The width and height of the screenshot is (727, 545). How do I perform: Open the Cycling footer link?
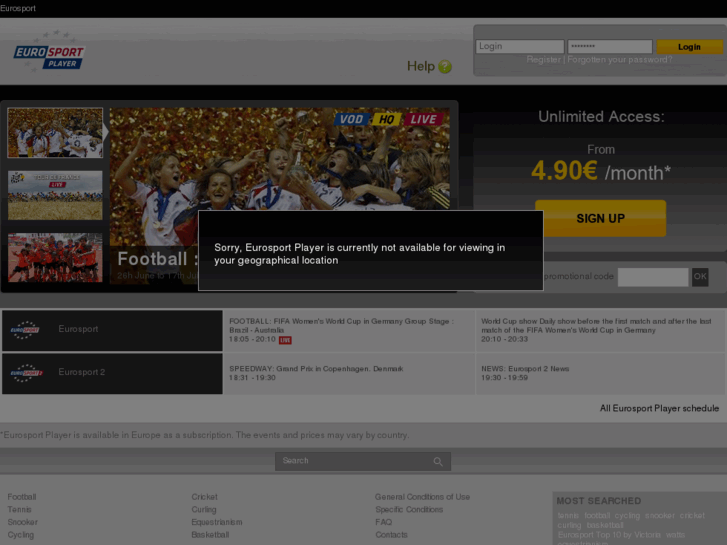point(20,535)
